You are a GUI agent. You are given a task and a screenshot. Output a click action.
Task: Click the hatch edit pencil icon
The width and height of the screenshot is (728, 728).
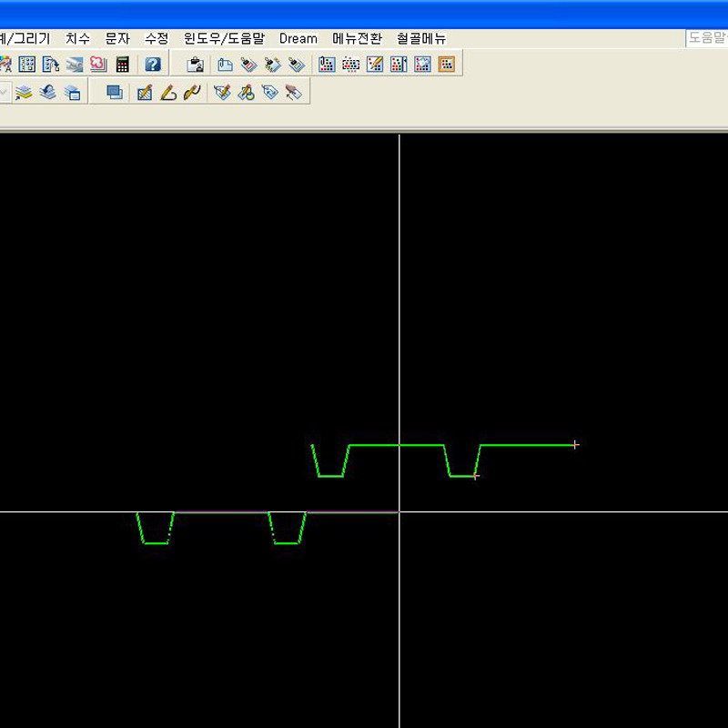click(x=144, y=93)
